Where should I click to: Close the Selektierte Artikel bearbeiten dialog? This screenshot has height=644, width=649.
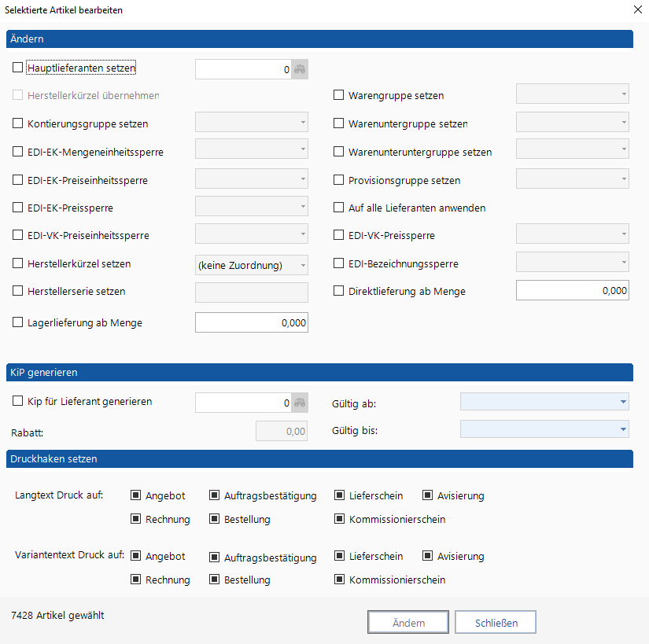pyautogui.click(x=636, y=10)
